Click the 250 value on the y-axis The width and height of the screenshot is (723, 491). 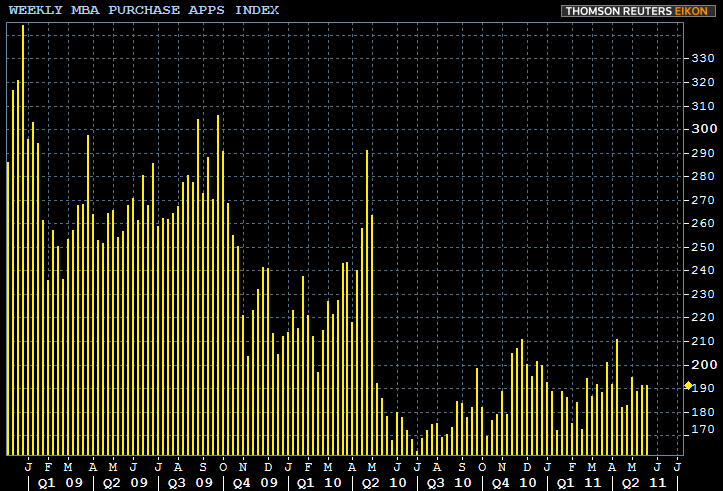703,247
